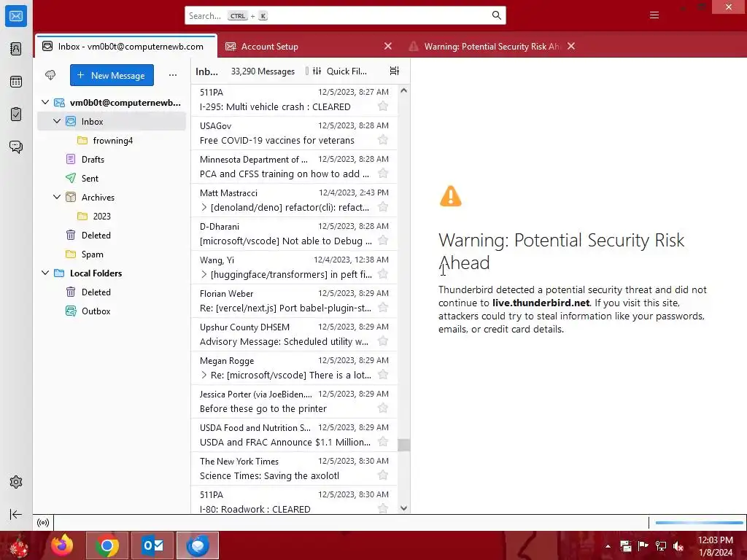
Task: Star the Wang, Yi huggingface message
Action: [x=382, y=274]
